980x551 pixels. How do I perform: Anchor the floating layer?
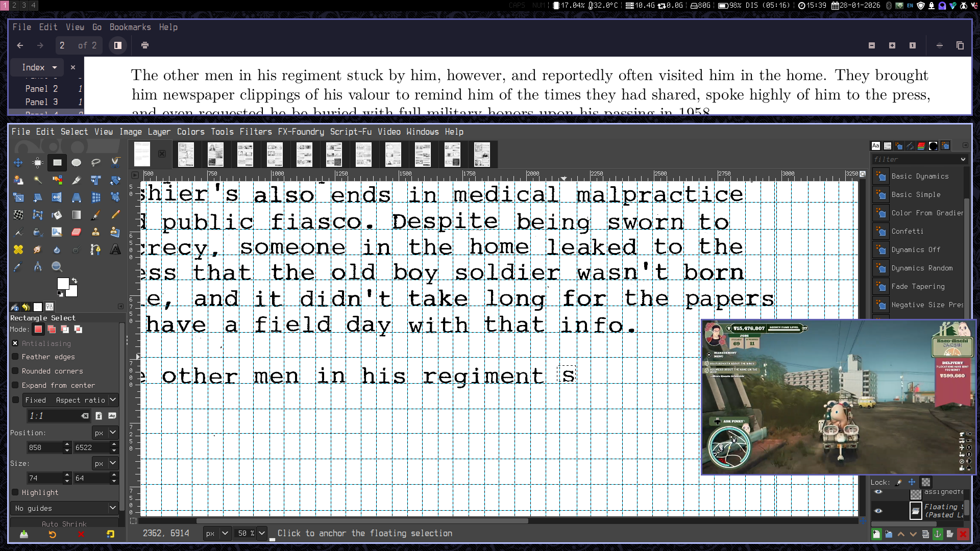[x=937, y=534]
